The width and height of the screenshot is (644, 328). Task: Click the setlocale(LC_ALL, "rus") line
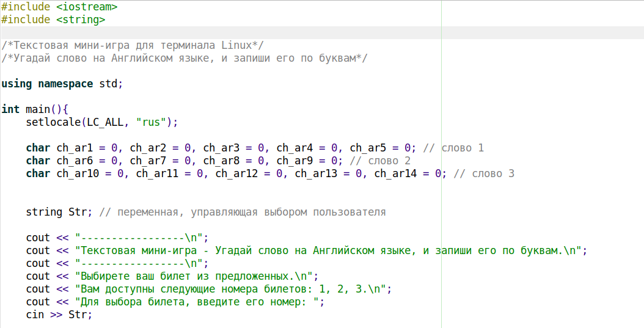pyautogui.click(x=102, y=122)
